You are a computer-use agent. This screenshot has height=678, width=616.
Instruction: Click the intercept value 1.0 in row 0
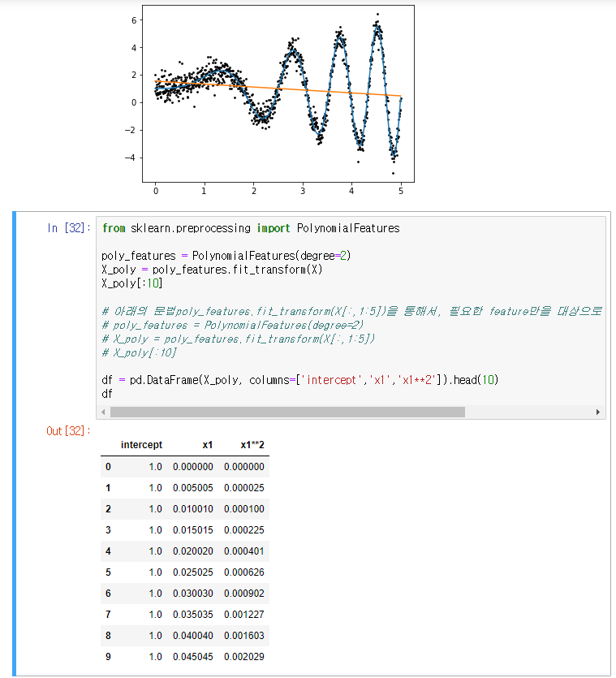click(155, 467)
